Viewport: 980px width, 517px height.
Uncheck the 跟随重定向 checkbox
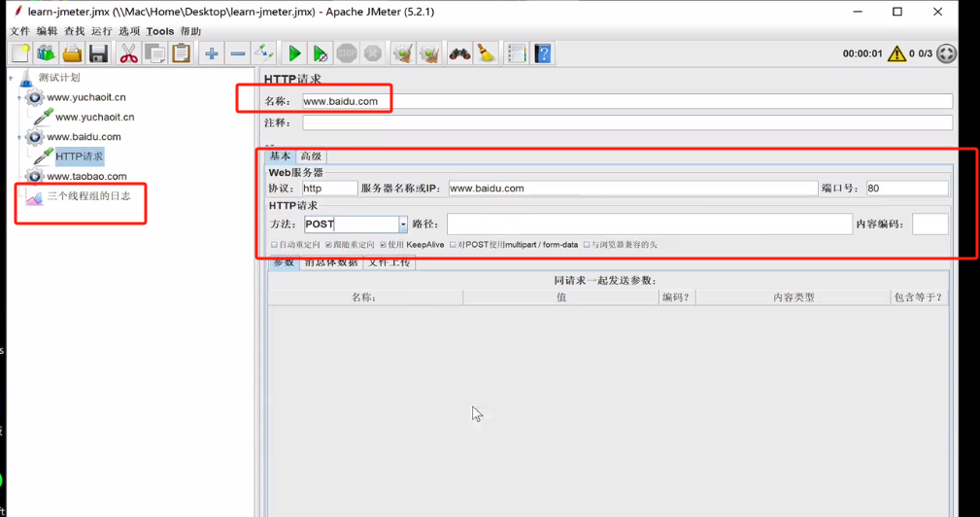pyautogui.click(x=328, y=245)
